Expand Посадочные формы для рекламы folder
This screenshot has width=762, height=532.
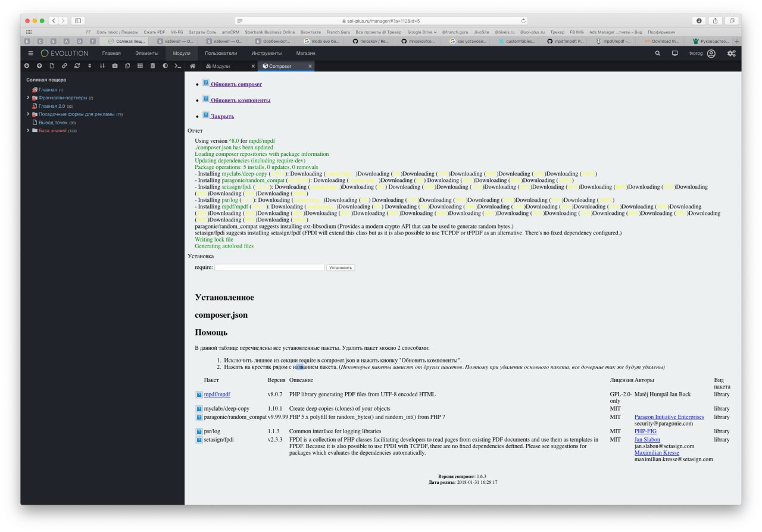(28, 114)
